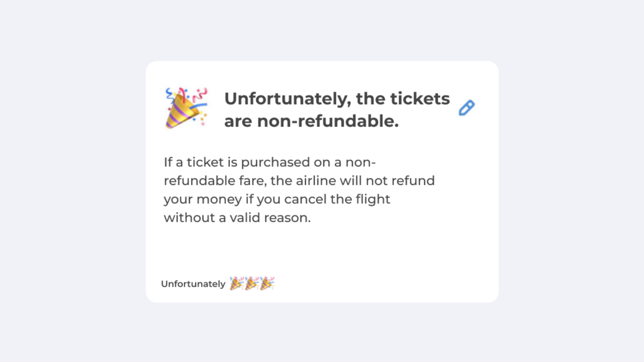Screen dimensions: 644x362
Task: Click "refundable fare," in the description
Action: coord(215,181)
